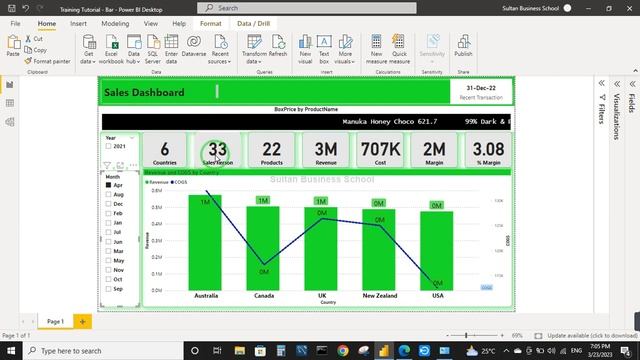This screenshot has width=640, height=360.
Task: Open the Year slicer dropdown chevron
Action: (x=132, y=138)
